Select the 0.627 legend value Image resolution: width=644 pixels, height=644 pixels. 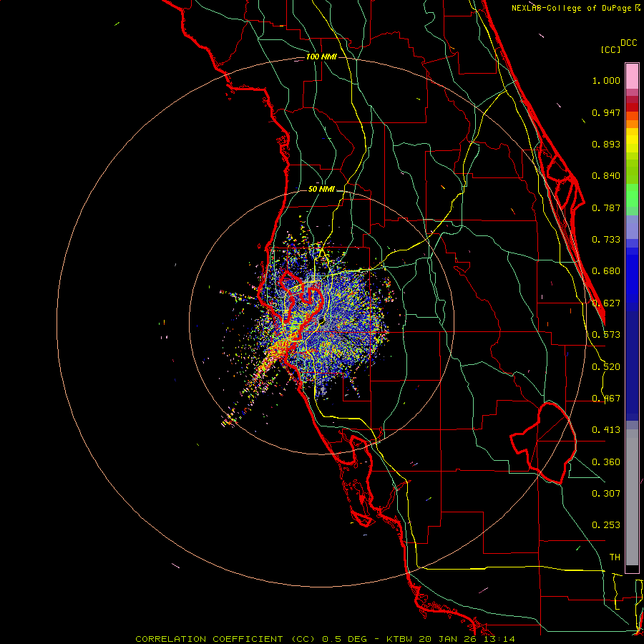606,303
